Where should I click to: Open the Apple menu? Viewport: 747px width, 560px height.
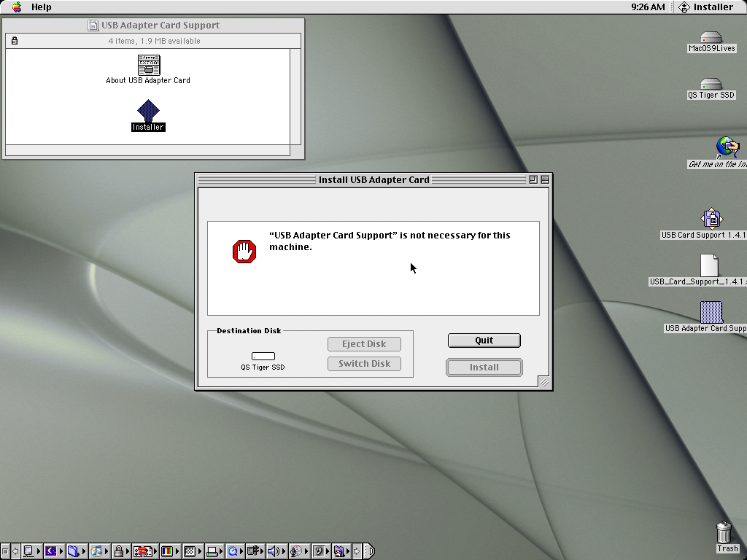pos(17,7)
